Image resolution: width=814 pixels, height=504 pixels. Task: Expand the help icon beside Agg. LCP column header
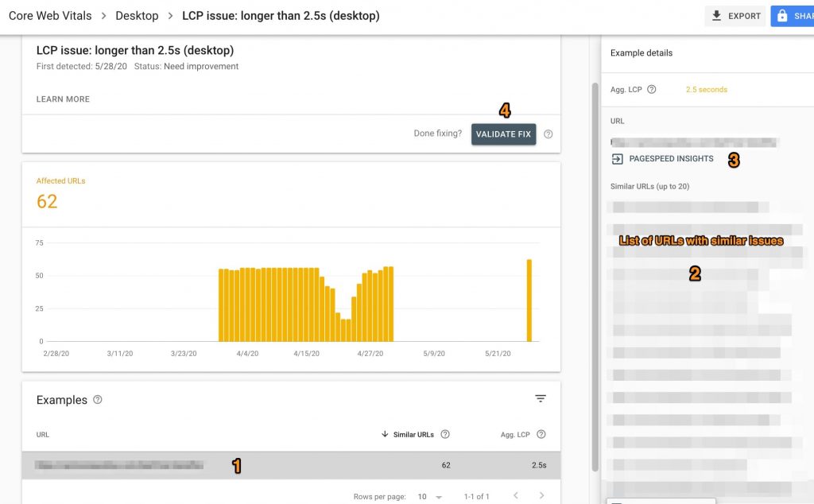(x=542, y=434)
